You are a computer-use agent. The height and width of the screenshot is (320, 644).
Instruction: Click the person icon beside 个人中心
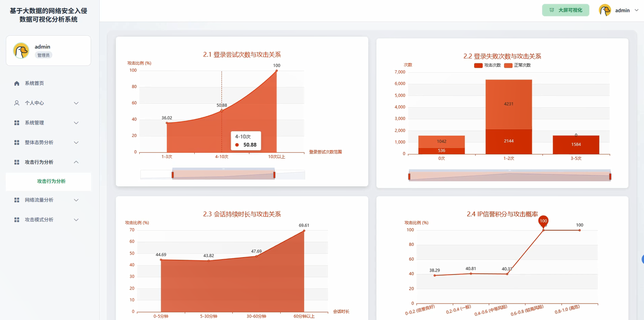coord(17,103)
